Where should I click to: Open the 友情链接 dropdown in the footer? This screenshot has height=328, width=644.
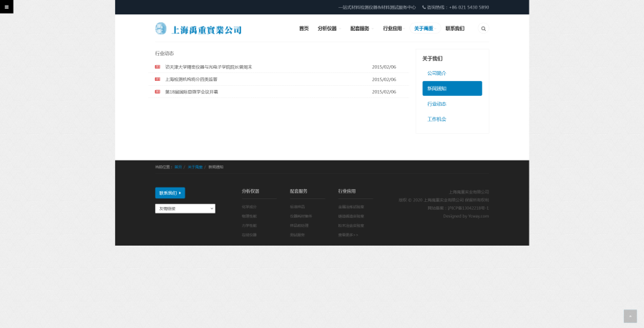click(x=185, y=209)
